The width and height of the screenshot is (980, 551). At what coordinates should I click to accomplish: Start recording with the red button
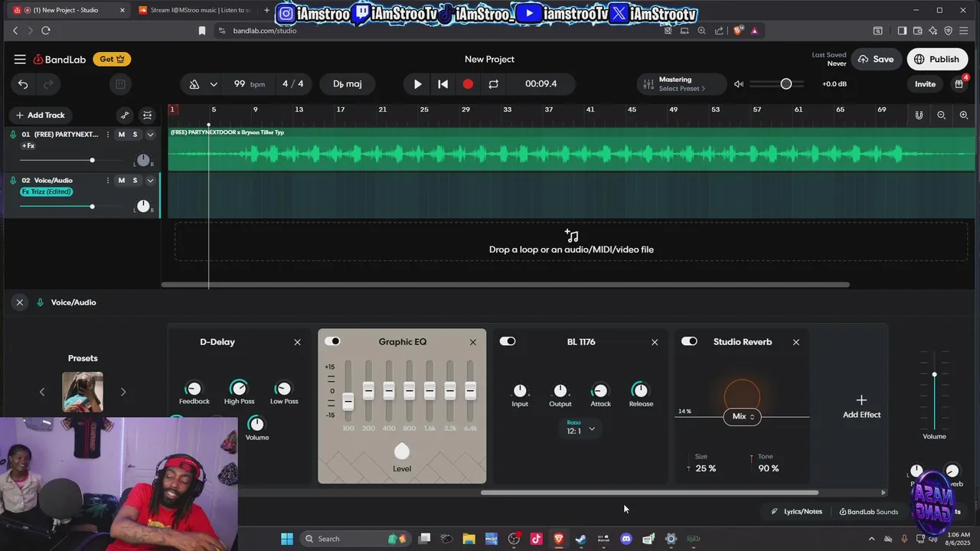(468, 84)
